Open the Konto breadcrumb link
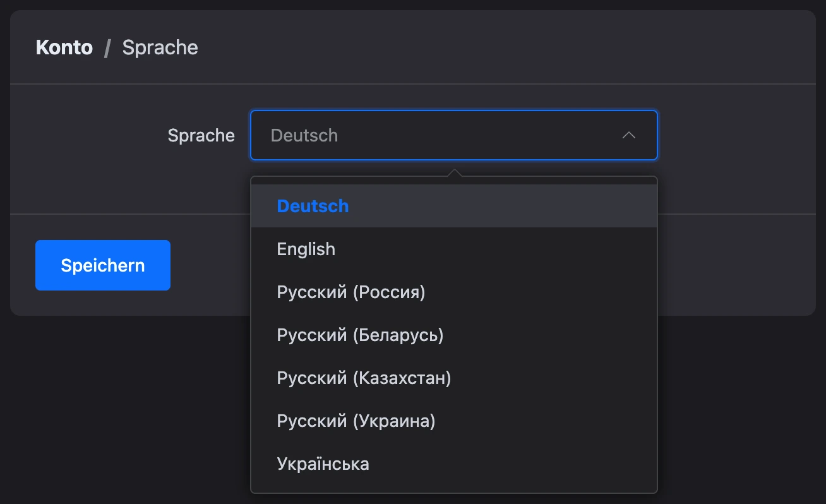This screenshot has width=826, height=504. coord(64,47)
